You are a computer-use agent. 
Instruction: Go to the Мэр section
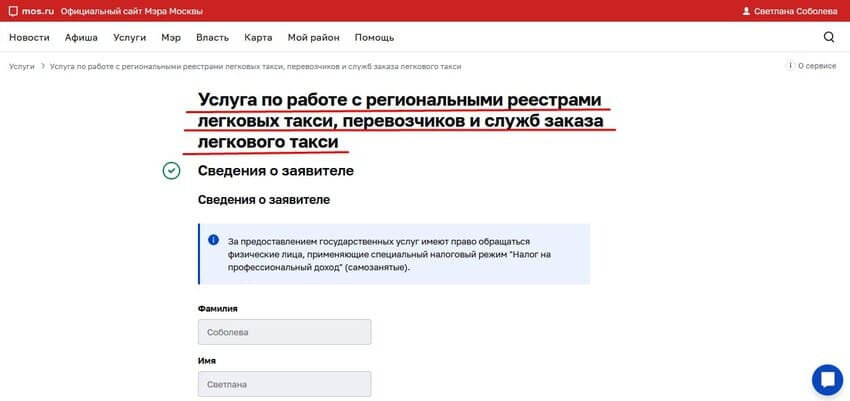(x=171, y=38)
